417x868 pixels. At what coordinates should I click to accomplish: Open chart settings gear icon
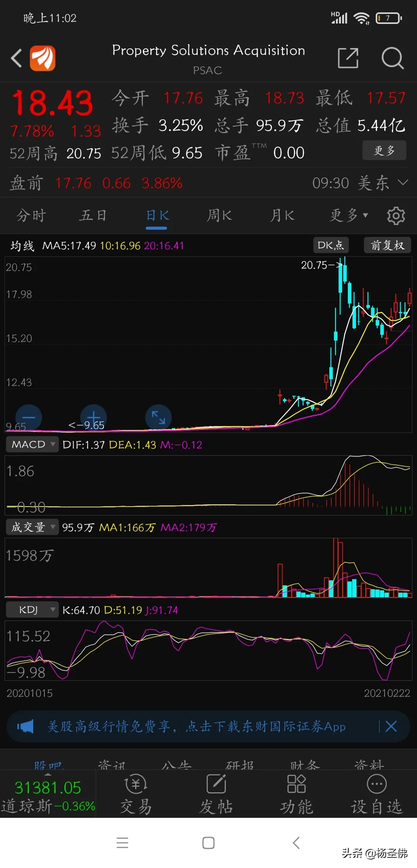click(x=396, y=215)
